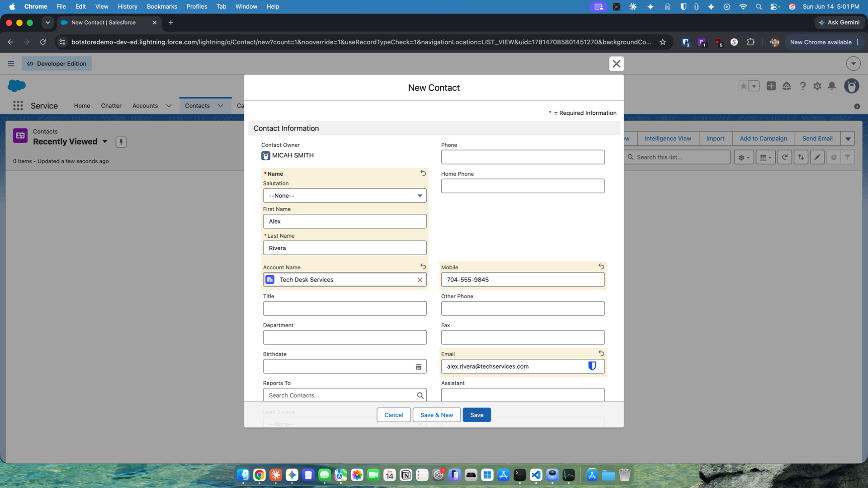Open the Accounts tab
868x488 pixels.
[x=145, y=106]
